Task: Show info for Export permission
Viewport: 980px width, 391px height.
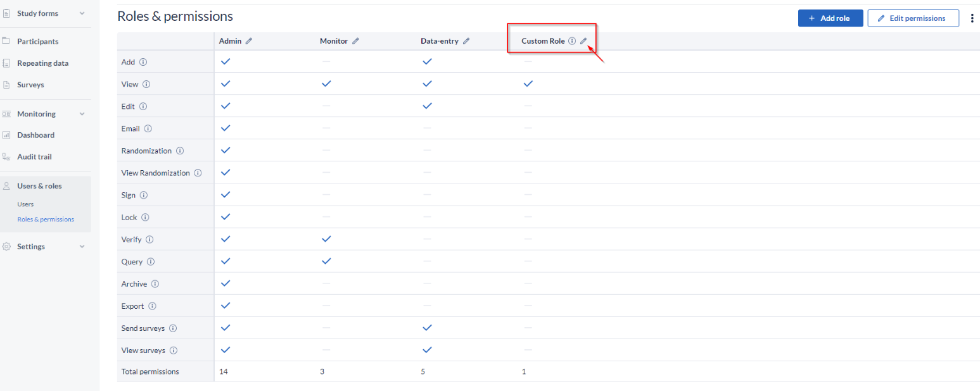Action: pos(152,306)
